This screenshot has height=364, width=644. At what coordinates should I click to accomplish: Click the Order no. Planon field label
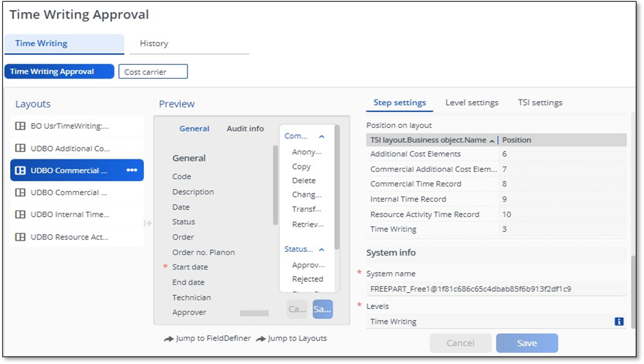[203, 252]
